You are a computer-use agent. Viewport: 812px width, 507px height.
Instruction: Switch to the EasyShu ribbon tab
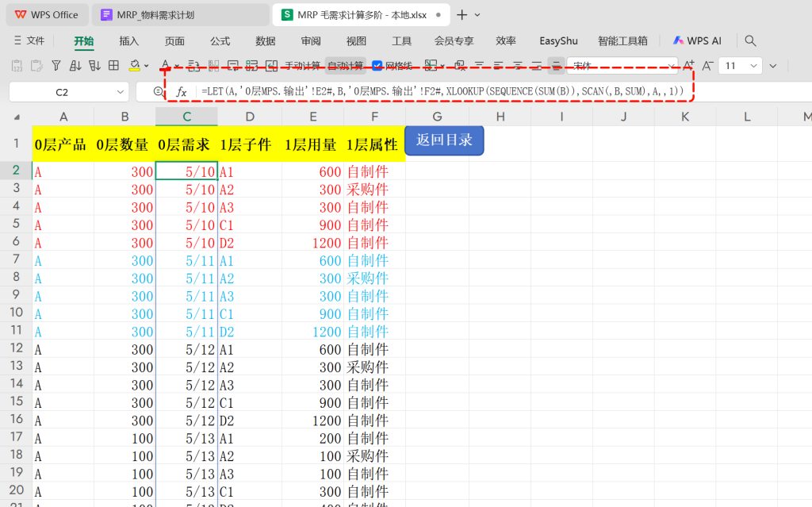[x=558, y=41]
